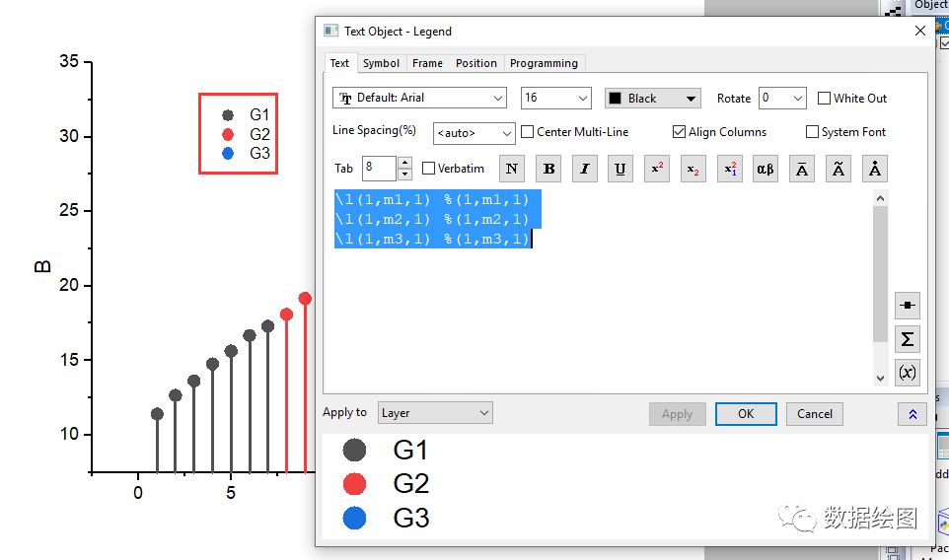
Task: Click the Greek letters αβ button
Action: pyautogui.click(x=766, y=169)
